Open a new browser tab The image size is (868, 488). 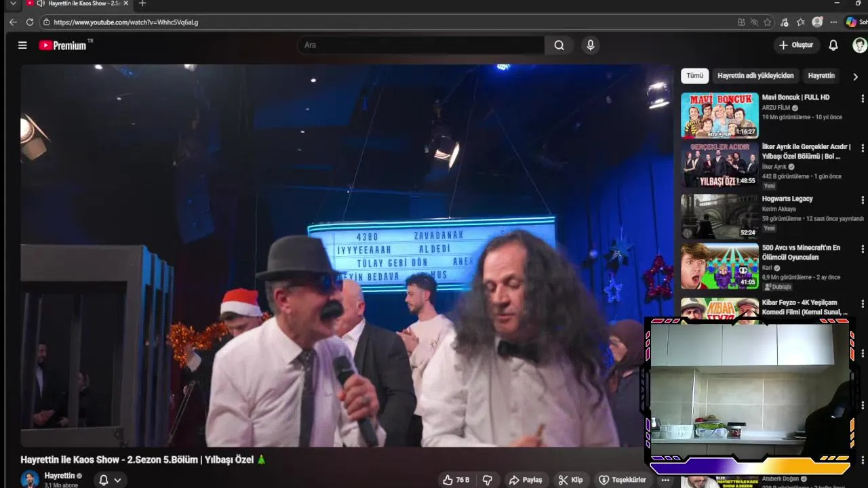tap(142, 3)
